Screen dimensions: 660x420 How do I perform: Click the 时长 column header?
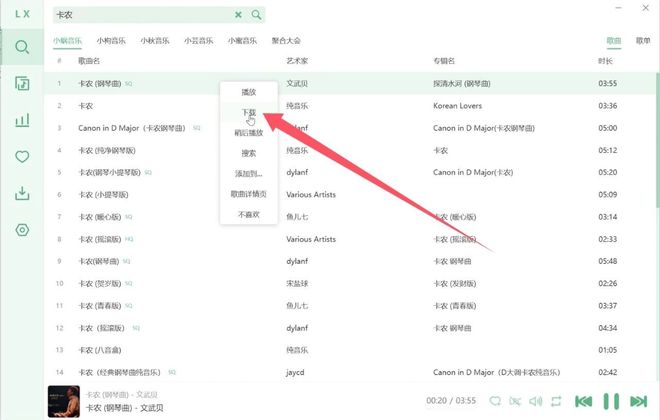605,61
